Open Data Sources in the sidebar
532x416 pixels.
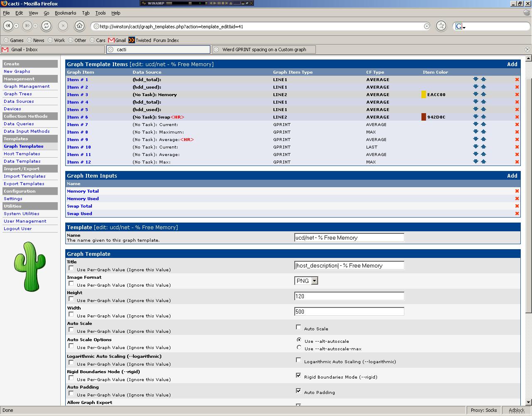click(x=19, y=102)
